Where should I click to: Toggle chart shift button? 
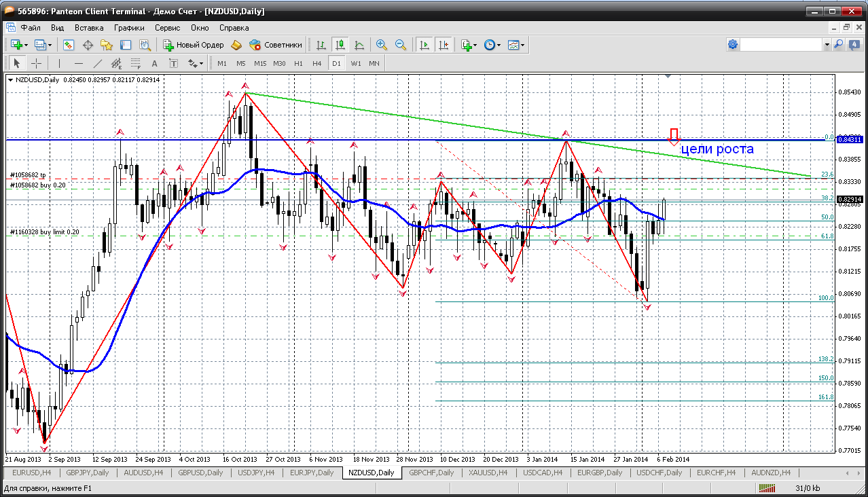[x=444, y=45]
